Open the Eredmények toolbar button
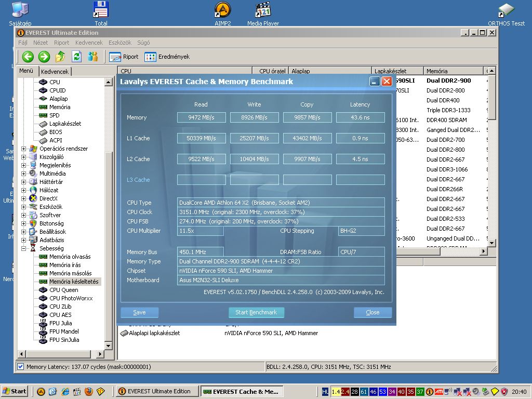The width and height of the screenshot is (532, 399). [167, 57]
